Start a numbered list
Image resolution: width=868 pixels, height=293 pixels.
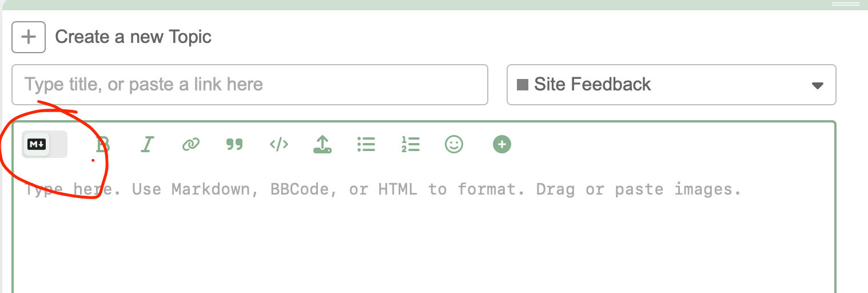[411, 144]
